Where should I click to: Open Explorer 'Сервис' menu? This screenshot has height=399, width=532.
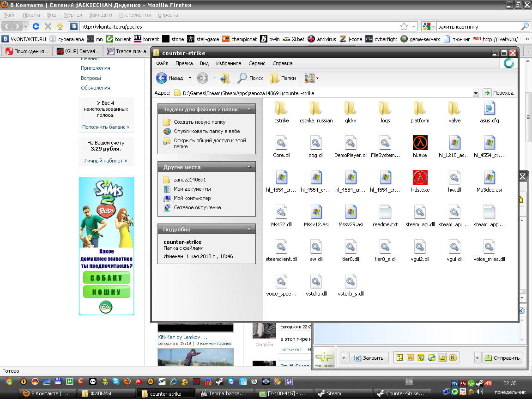point(257,63)
